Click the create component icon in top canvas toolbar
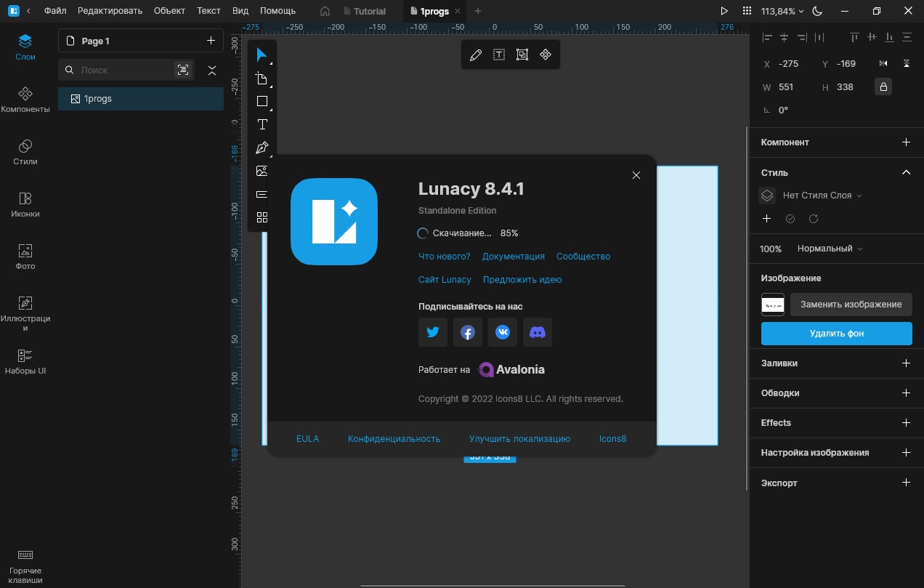 tap(546, 55)
